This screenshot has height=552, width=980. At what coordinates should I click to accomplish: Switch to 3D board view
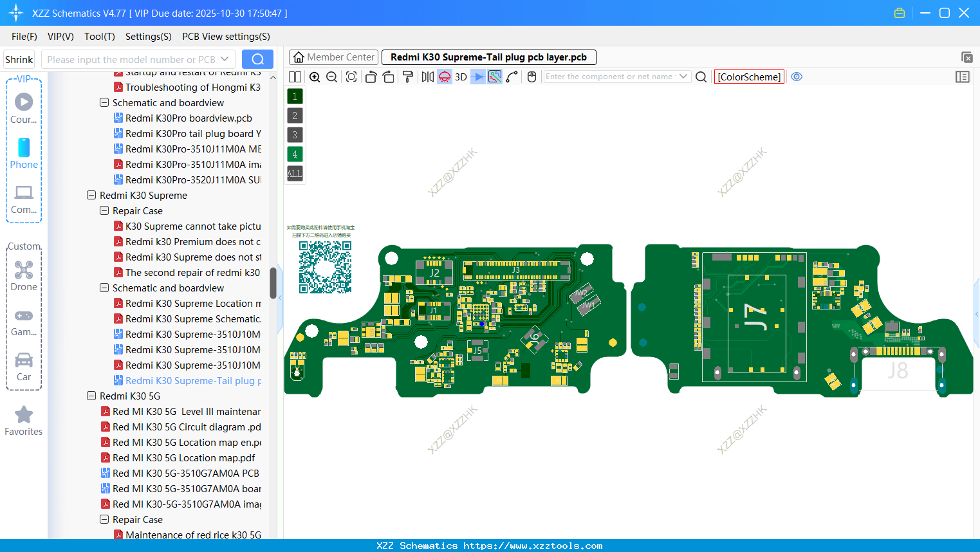click(x=461, y=77)
